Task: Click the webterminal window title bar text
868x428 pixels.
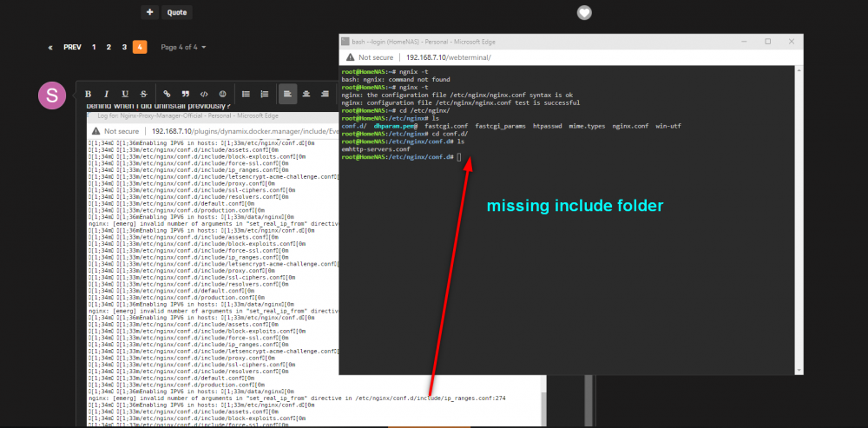Action: pos(424,42)
